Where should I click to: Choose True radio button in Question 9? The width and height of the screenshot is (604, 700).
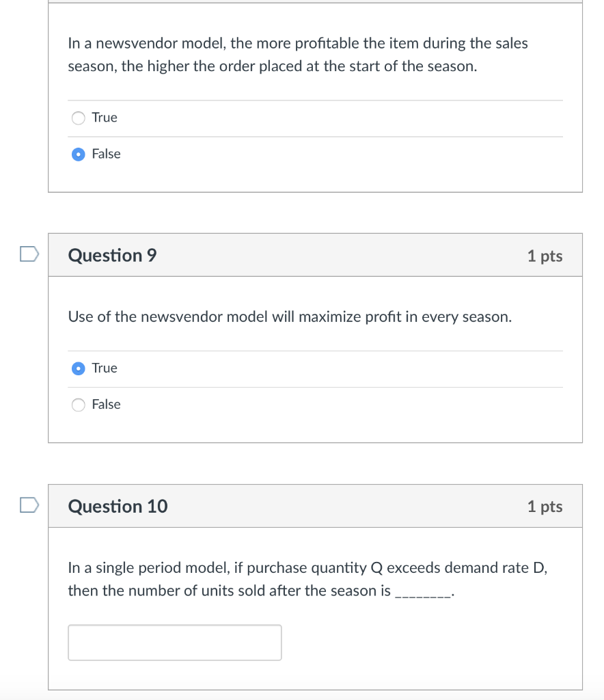point(79,368)
